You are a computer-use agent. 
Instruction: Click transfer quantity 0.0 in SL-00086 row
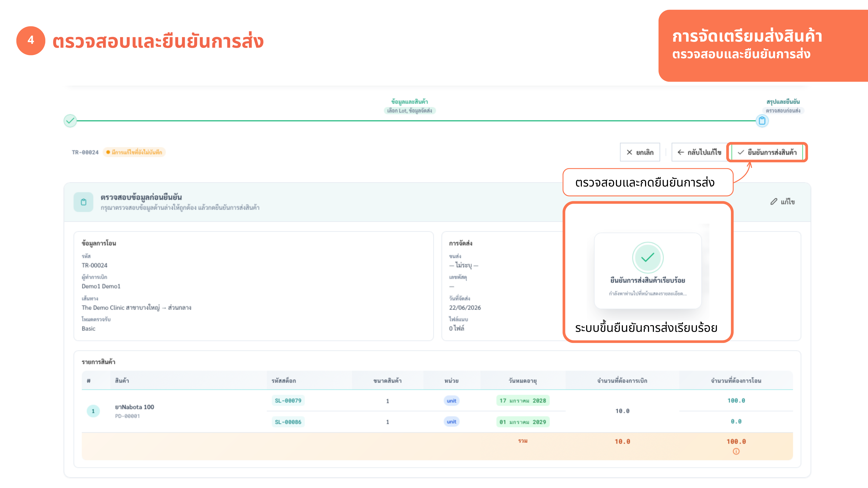736,421
